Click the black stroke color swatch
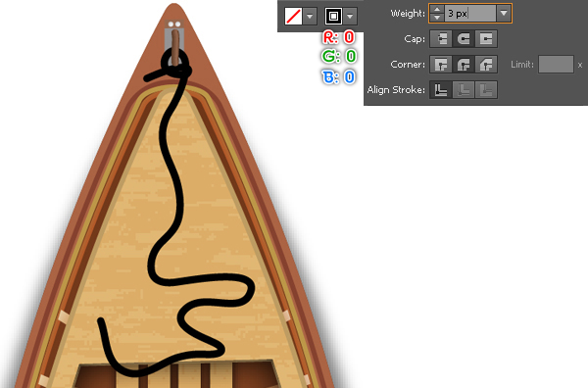This screenshot has height=388, width=588. pyautogui.click(x=333, y=17)
